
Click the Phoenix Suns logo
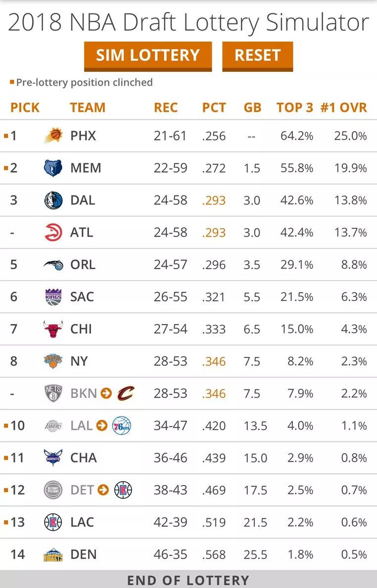(53, 136)
